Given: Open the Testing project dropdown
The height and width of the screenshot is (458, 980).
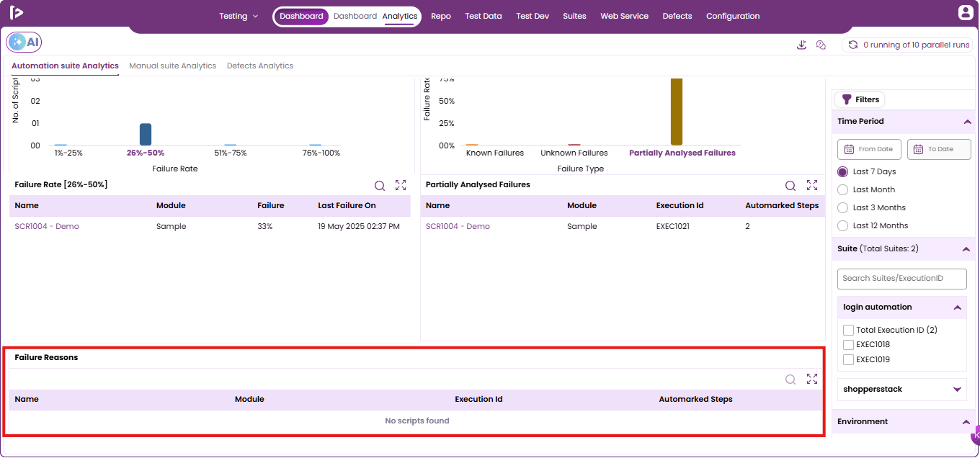Looking at the screenshot, I should 239,16.
